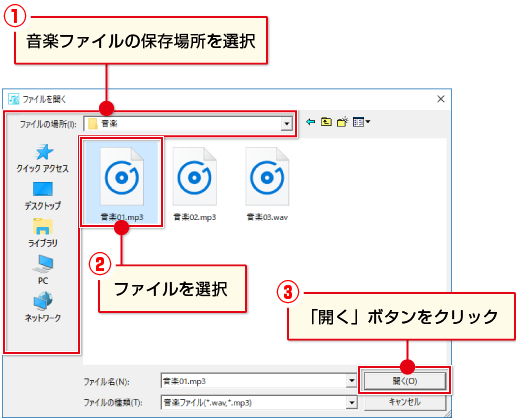Viewport: 516px width, 419px height.
Task: Expand the ファイル名 dropdown arrow
Action: [351, 381]
